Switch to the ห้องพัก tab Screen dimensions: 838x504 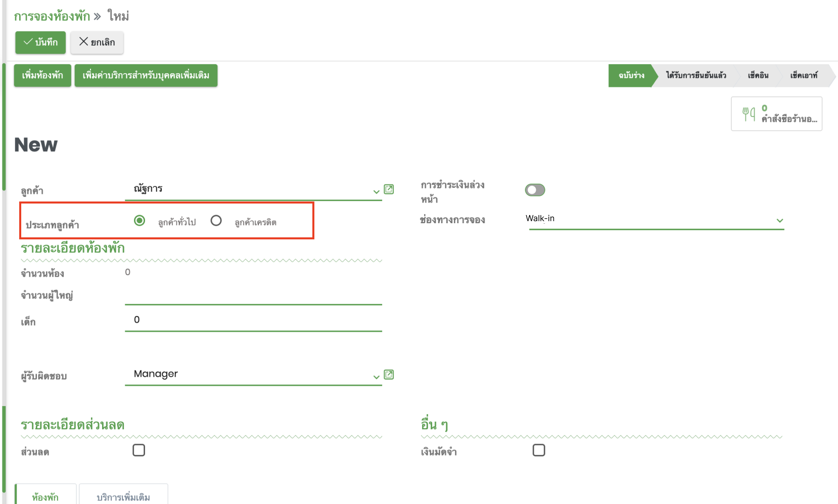pos(45,497)
